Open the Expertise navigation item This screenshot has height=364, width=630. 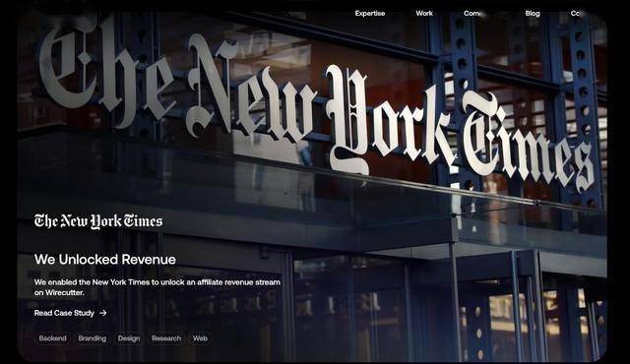(370, 13)
